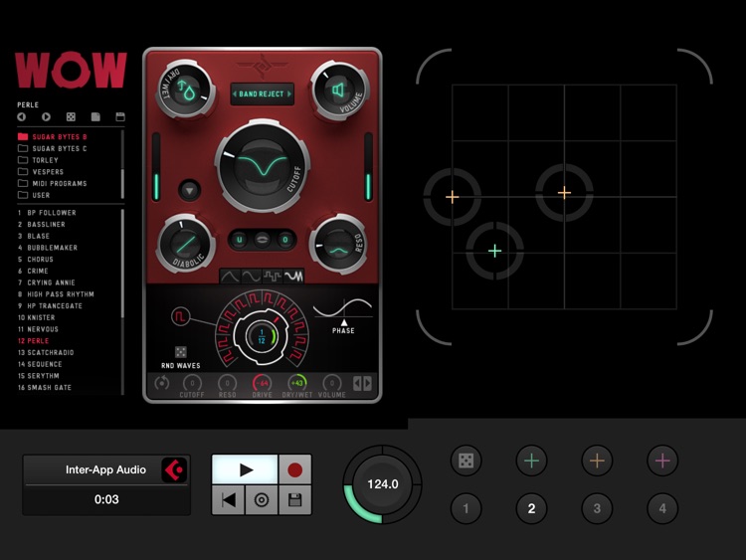Screen dimensions: 746x560
Task: Click the left arrow in the modulation strip
Action: pos(357,383)
